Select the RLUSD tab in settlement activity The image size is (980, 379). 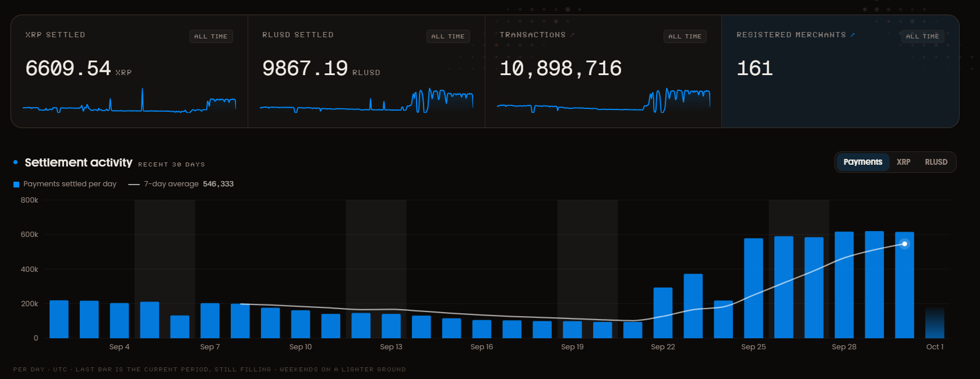(936, 162)
